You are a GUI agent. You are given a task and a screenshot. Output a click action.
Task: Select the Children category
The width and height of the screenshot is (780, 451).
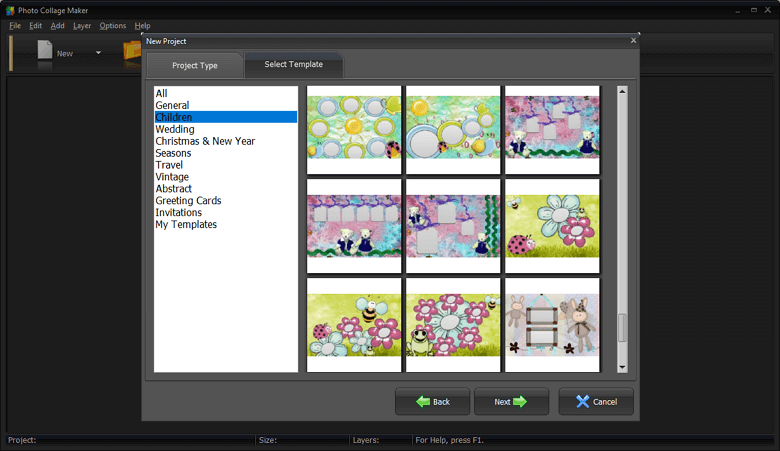(x=226, y=117)
